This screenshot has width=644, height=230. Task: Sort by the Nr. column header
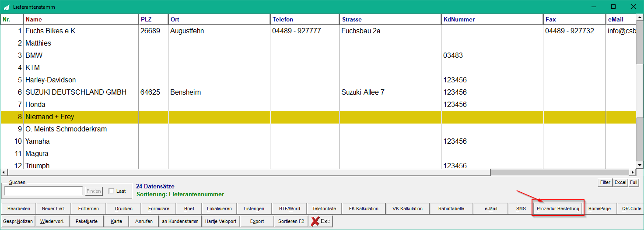coord(12,19)
